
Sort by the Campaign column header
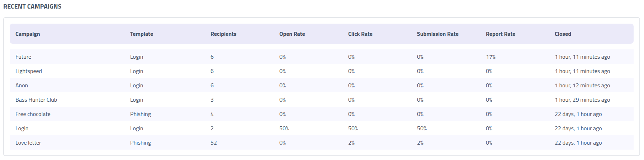[28, 34]
